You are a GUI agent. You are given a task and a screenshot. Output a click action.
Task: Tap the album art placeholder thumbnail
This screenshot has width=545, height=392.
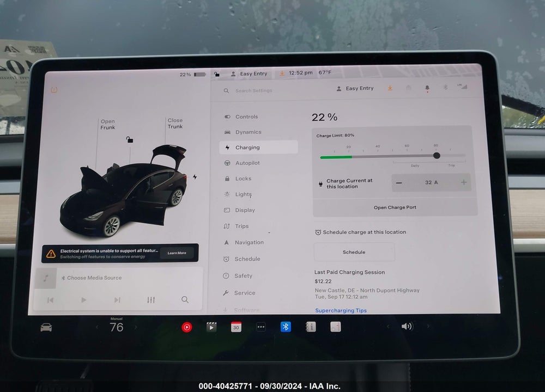[x=46, y=278]
